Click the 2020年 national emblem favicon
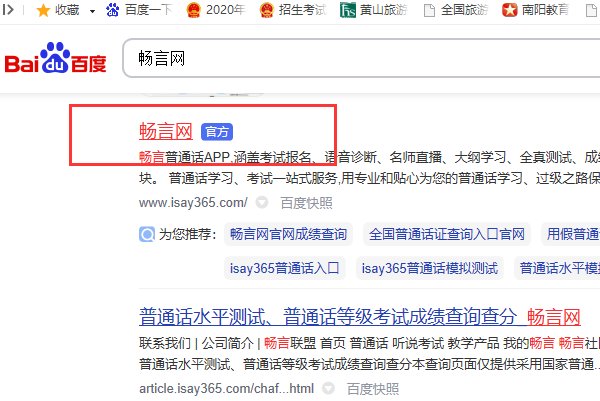 coord(193,10)
